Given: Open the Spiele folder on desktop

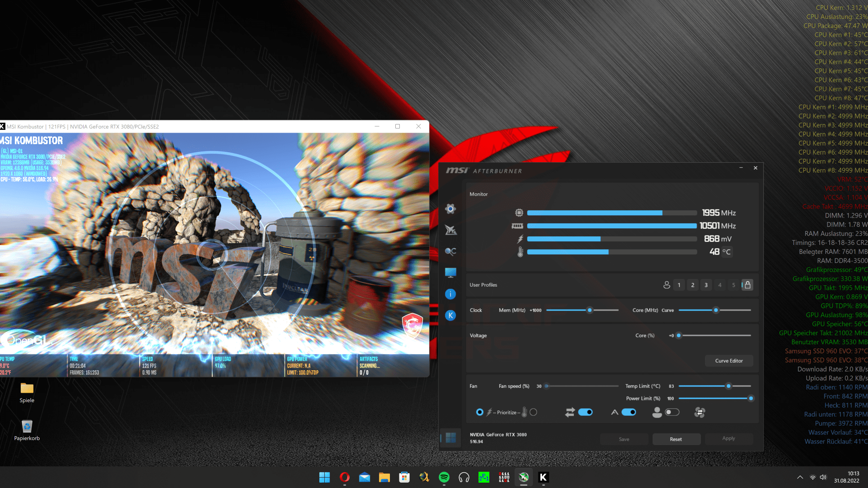Looking at the screenshot, I should point(27,392).
